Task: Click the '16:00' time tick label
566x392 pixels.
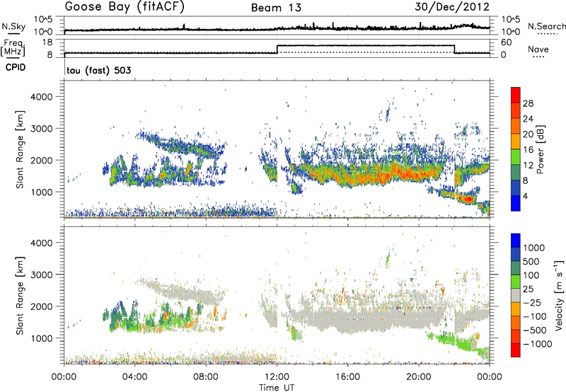Action: pos(347,377)
